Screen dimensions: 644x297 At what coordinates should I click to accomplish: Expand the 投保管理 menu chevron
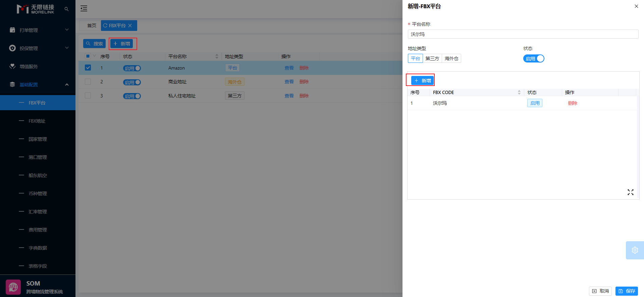[x=67, y=48]
